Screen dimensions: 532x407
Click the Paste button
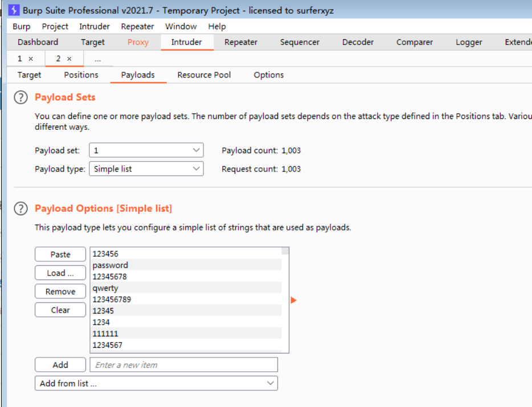tap(60, 254)
